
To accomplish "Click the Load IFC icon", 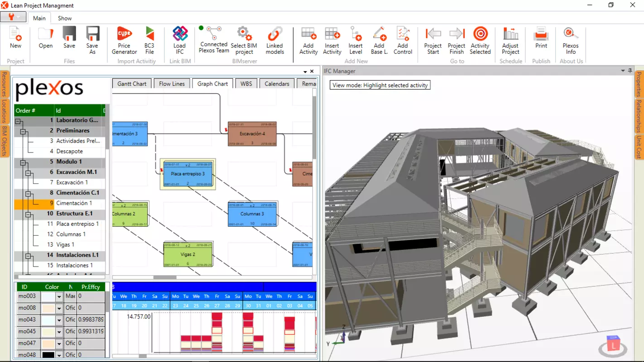I will pos(180,34).
